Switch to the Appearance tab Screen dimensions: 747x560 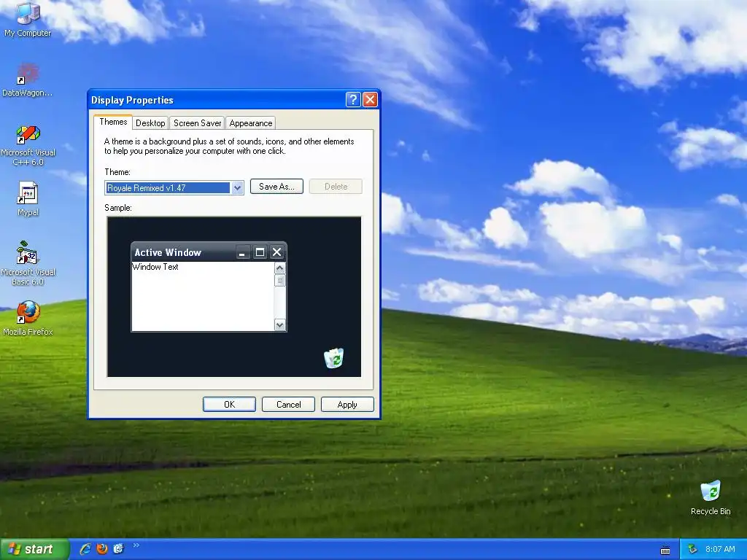pyautogui.click(x=251, y=122)
